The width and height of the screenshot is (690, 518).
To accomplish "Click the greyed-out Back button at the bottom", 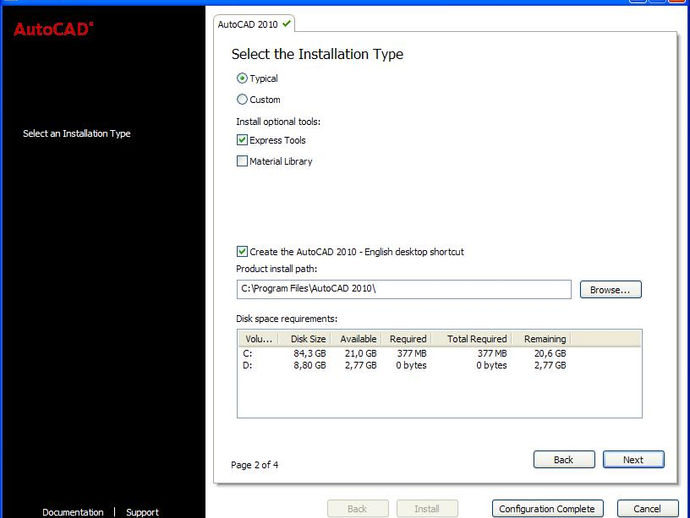I will [357, 509].
